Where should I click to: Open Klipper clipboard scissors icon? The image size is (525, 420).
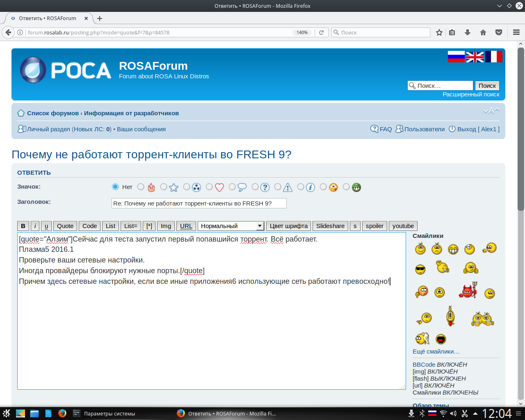point(465,413)
